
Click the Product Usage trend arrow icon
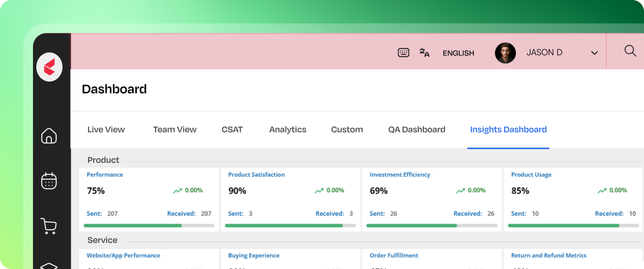click(602, 191)
